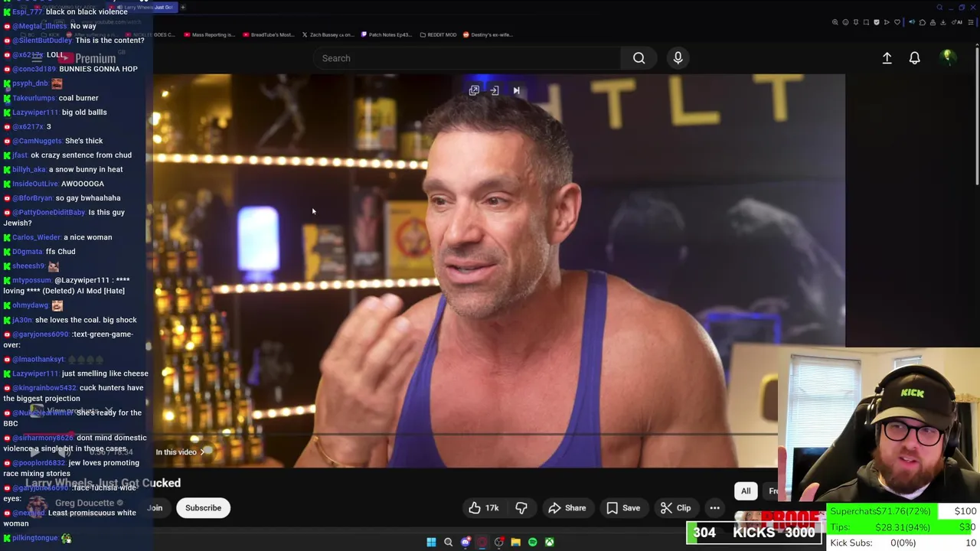Click the pop-out video icon above player
Screen dimensions: 980x551
pos(474,90)
